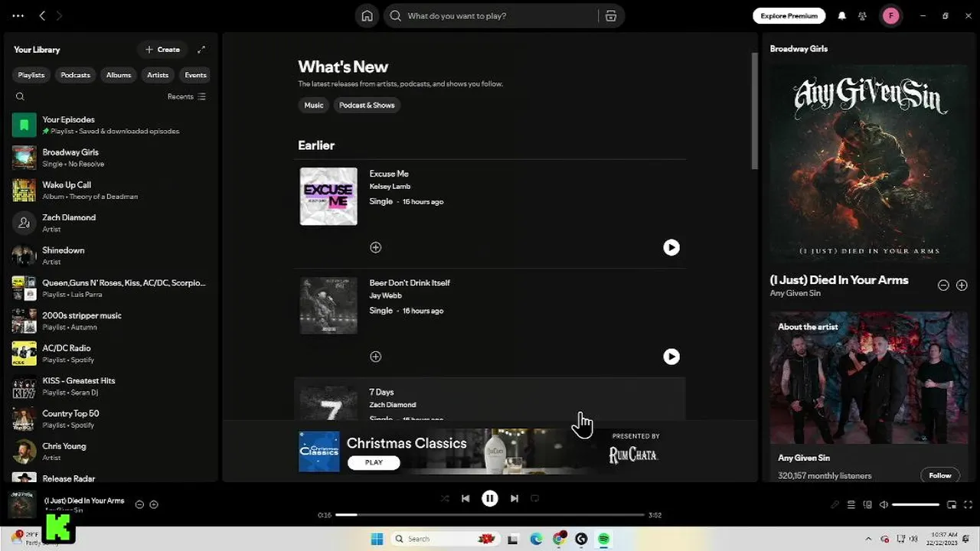Image resolution: width=980 pixels, height=551 pixels.
Task: Hide the song using bottom bar minus icon
Action: tap(139, 504)
